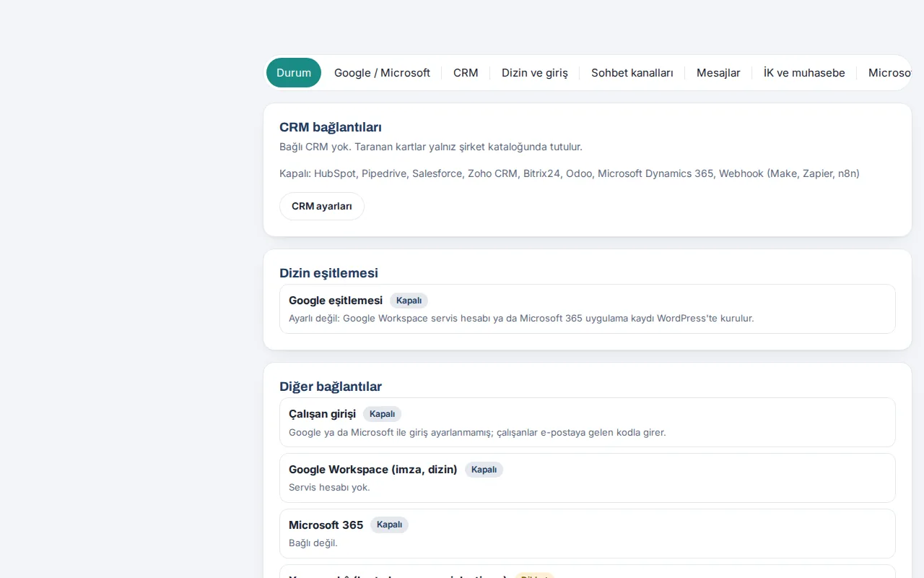The width and height of the screenshot is (924, 578).
Task: Click the text starting with Bağlı CRM yok
Action: 431,147
